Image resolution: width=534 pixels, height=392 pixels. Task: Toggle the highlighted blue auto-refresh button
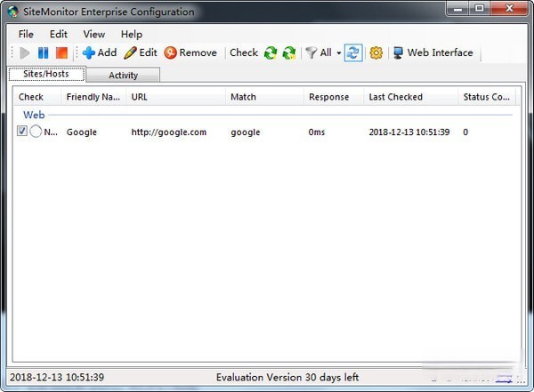(352, 52)
